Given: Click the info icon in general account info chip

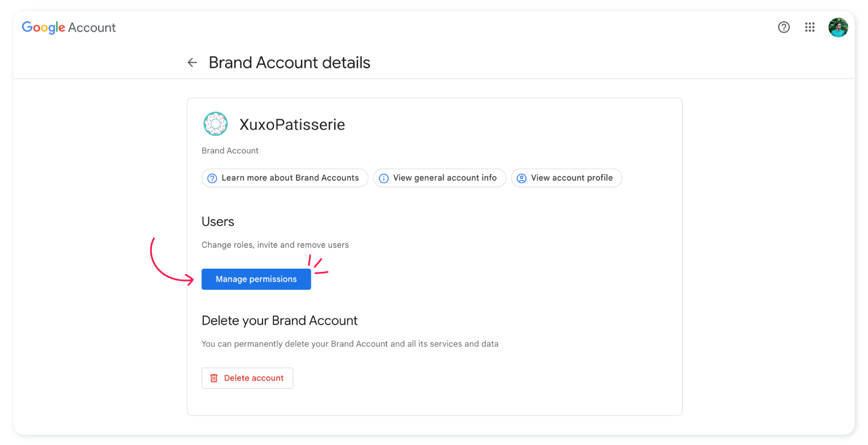Looking at the screenshot, I should coord(384,179).
